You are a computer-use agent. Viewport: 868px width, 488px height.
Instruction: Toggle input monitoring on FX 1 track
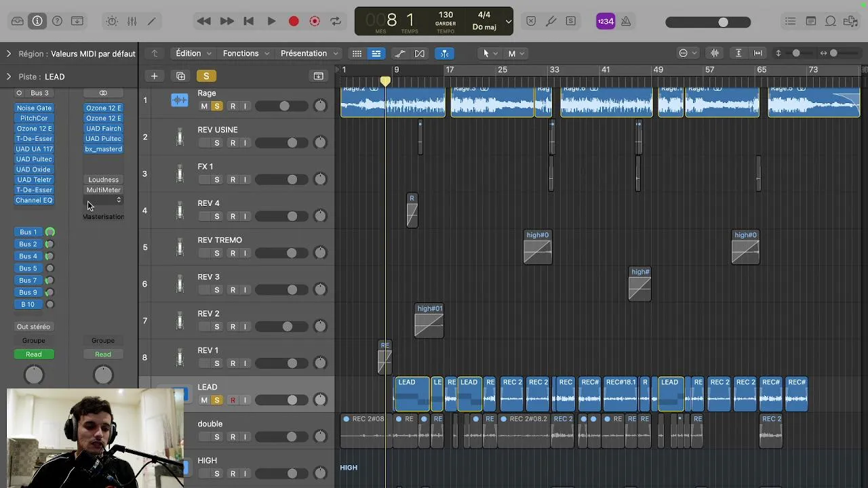[x=245, y=180]
